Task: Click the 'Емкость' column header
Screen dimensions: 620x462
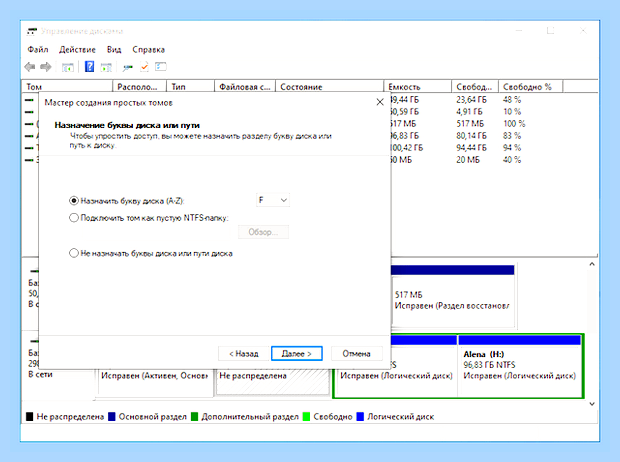Action: (418, 87)
